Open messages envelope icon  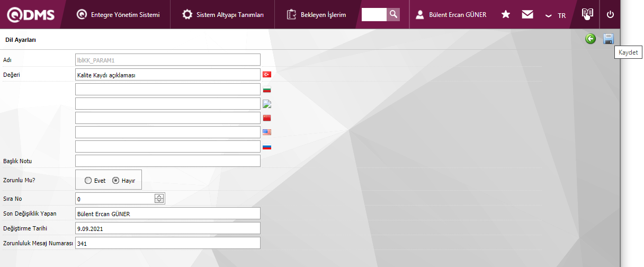(527, 15)
